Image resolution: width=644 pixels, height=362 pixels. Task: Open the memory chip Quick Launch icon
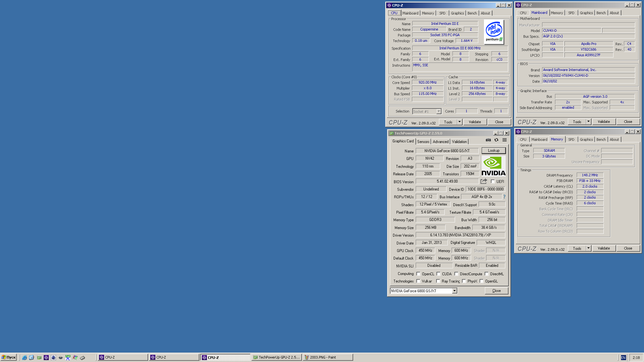(82, 358)
